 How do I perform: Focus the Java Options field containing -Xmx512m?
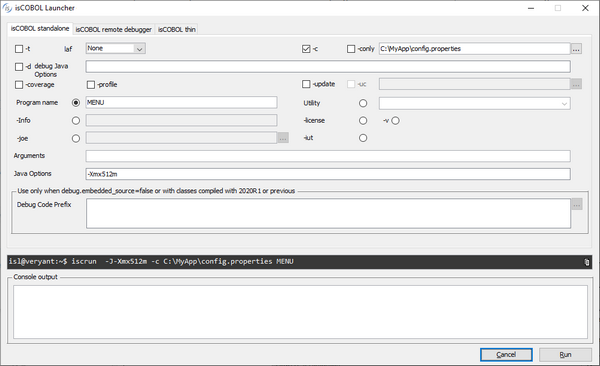point(328,174)
